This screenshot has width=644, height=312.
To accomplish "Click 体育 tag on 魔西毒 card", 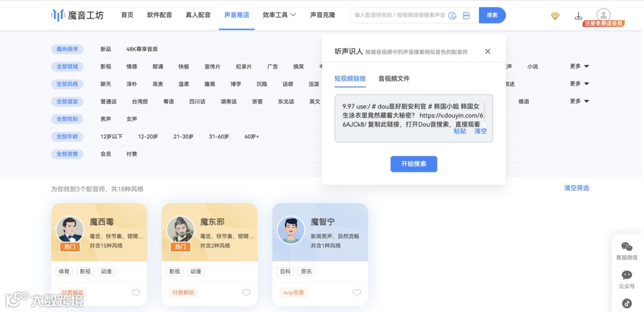I will (x=64, y=271).
